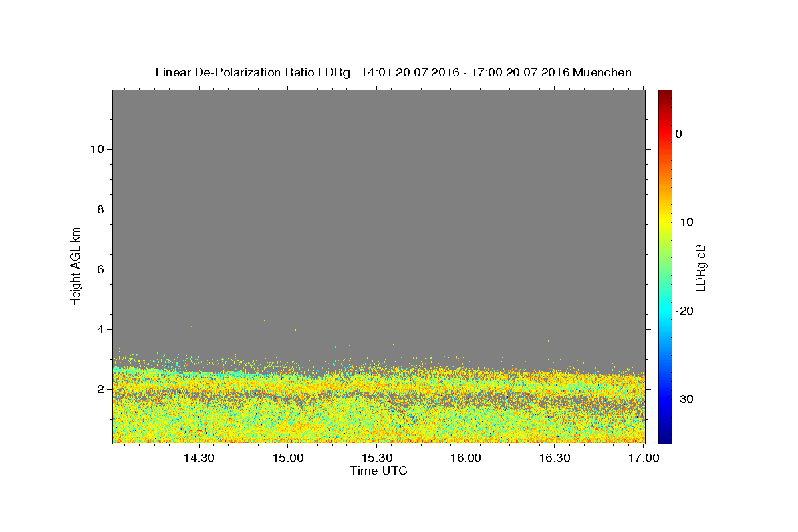The width and height of the screenshot is (798, 532).
Task: Click the colorbar -30 label
Action: point(684,399)
